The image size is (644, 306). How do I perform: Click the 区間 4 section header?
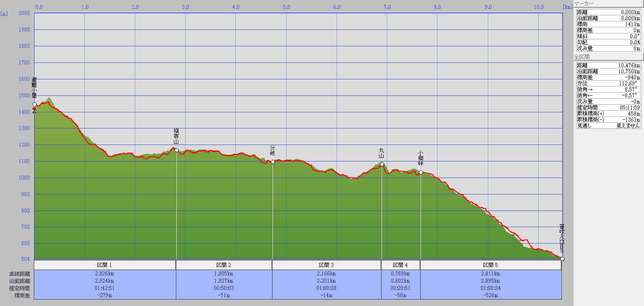(x=400, y=265)
